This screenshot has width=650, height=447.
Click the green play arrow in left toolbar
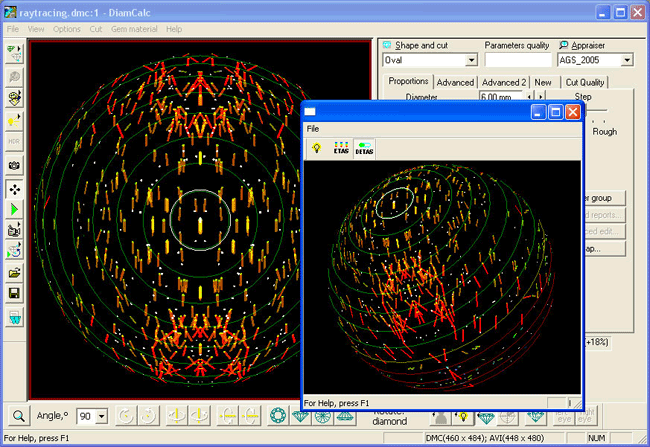tap(14, 210)
